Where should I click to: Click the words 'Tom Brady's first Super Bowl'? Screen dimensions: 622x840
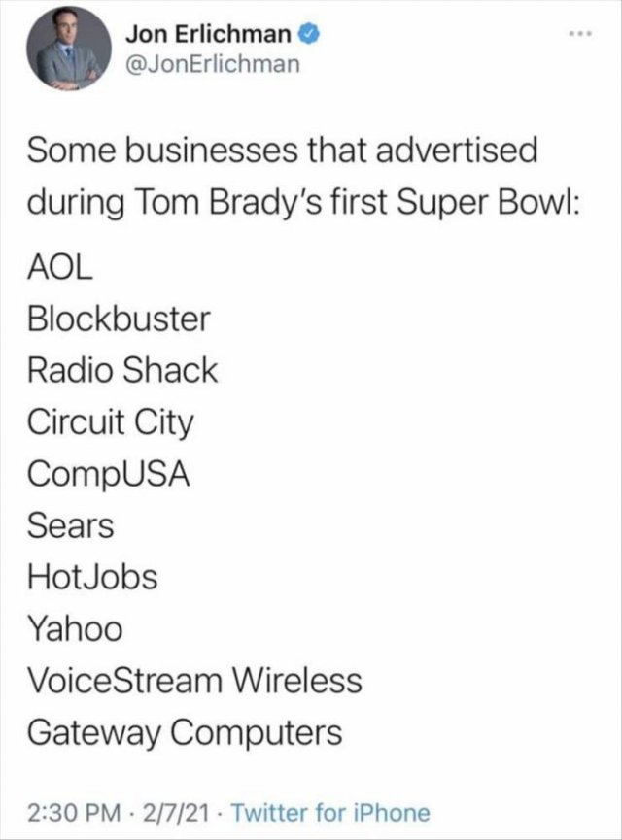pyautogui.click(x=360, y=204)
